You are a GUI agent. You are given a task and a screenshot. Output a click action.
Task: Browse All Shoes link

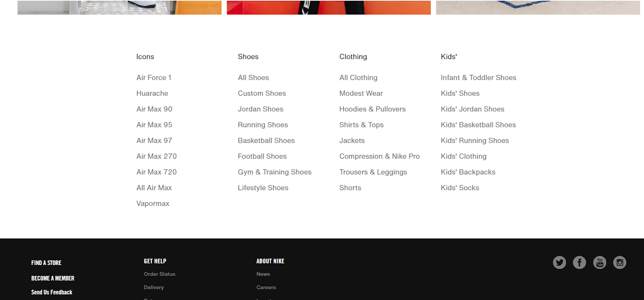click(253, 78)
